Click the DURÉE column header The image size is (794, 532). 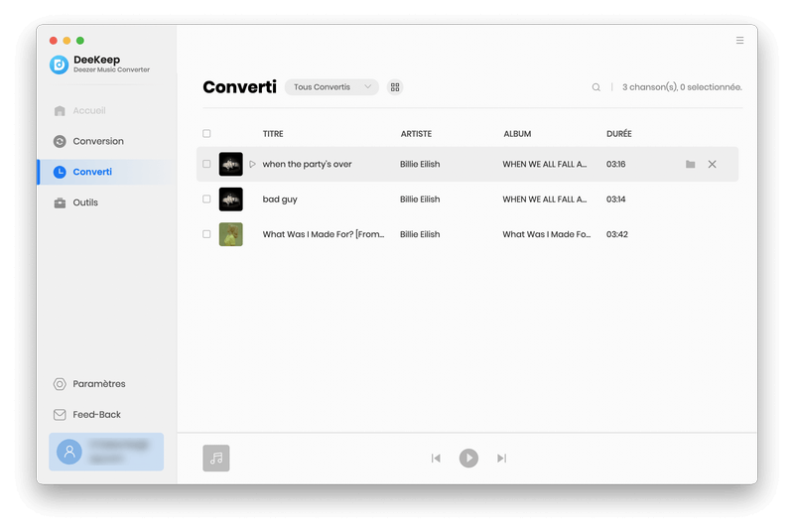(618, 134)
